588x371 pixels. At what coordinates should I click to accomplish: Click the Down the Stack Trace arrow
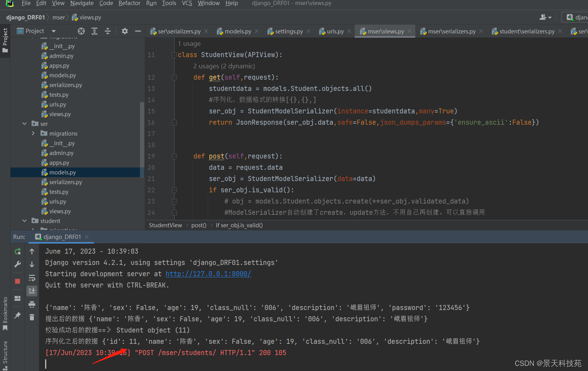[32, 264]
